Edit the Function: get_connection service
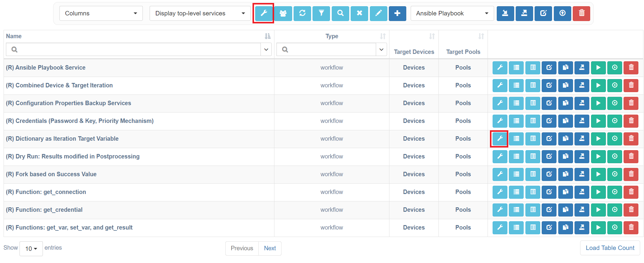This screenshot has height=263, width=644. [549, 192]
